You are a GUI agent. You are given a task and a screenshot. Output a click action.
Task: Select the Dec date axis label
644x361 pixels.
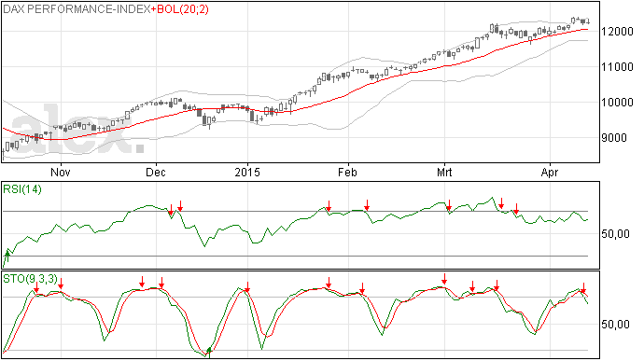tap(156, 172)
